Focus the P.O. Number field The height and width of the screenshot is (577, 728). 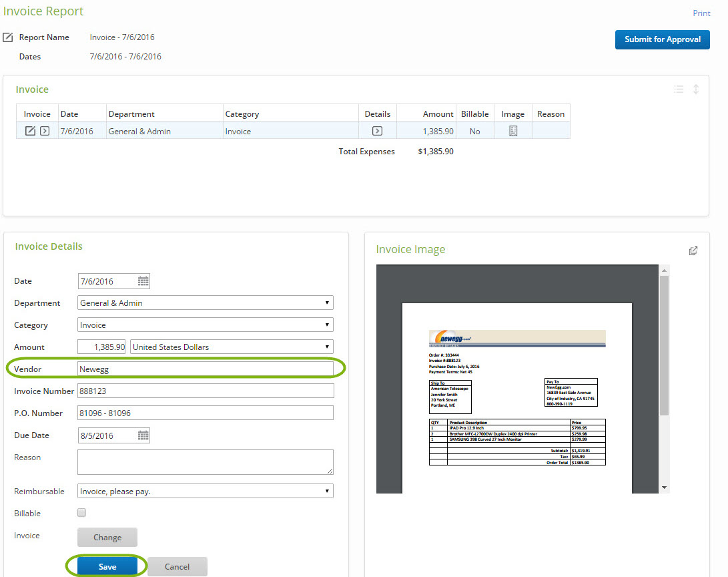(x=206, y=413)
